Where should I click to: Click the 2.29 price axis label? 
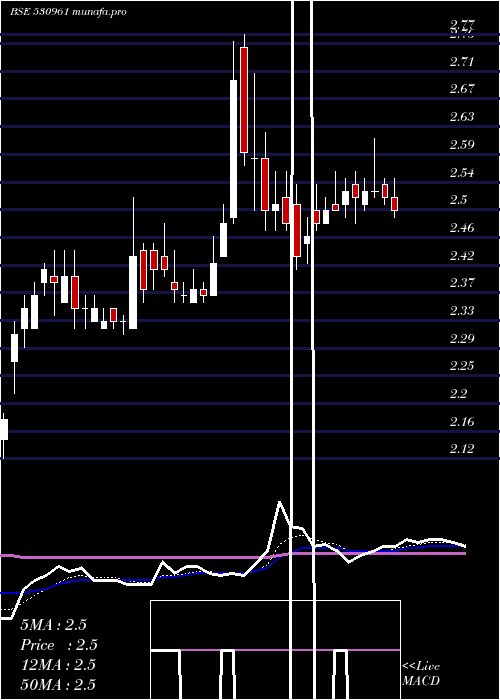[462, 338]
